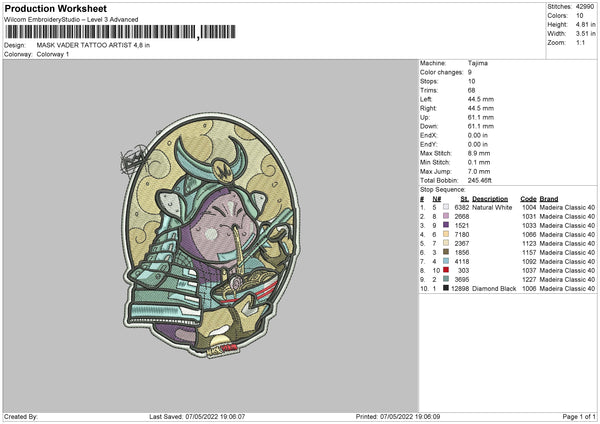Click the 'Stop Sequence:' heading
This screenshot has width=600, height=424.
point(443,190)
